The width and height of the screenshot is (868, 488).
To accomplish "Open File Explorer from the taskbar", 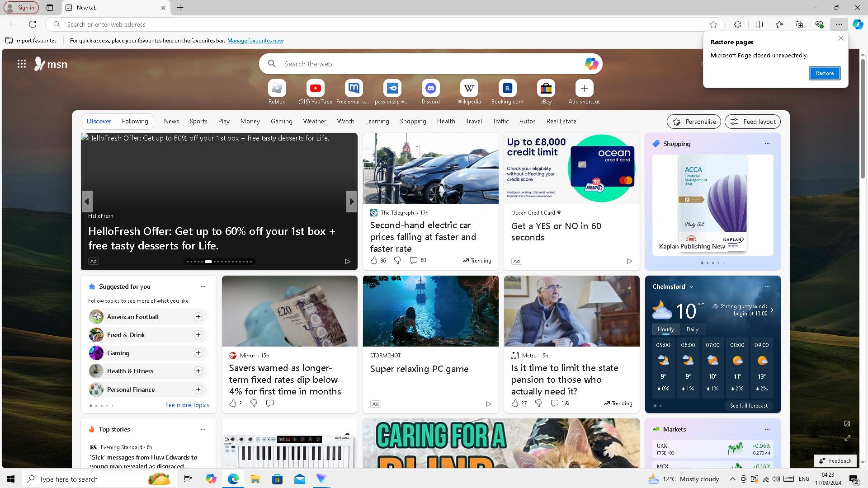I will click(255, 479).
